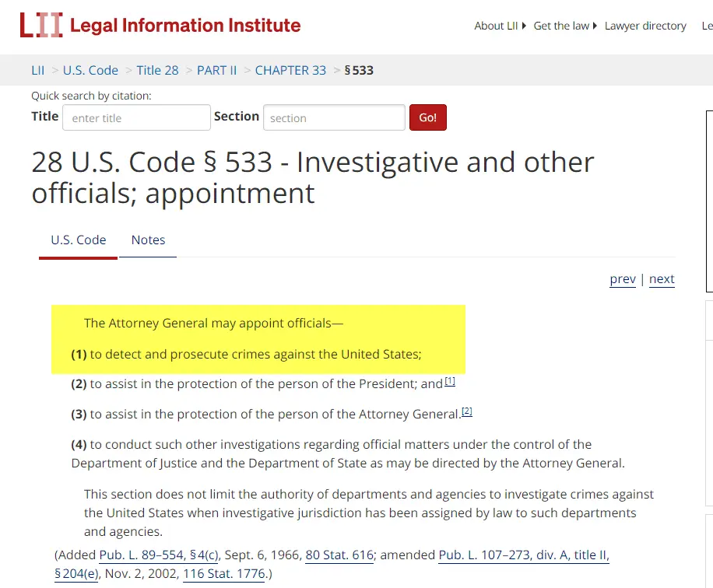Open PART II breadcrumb link
This screenshot has width=713, height=588.
tap(216, 70)
